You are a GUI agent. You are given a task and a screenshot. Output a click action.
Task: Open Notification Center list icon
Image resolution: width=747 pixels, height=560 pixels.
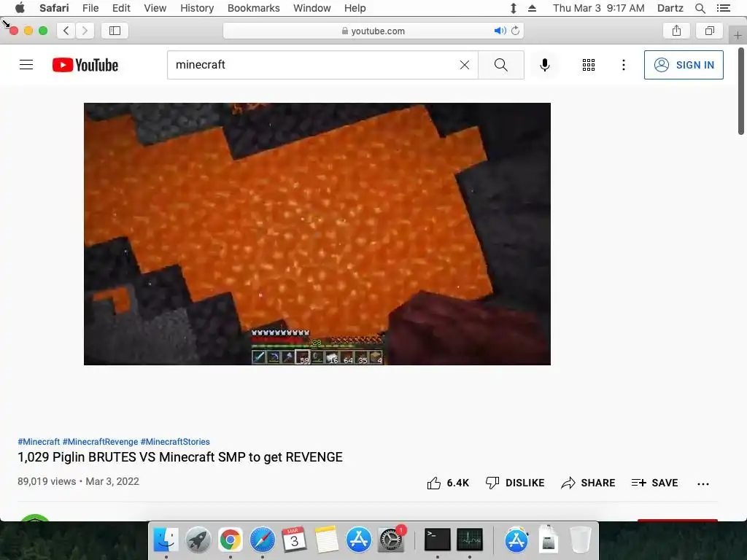coord(723,8)
